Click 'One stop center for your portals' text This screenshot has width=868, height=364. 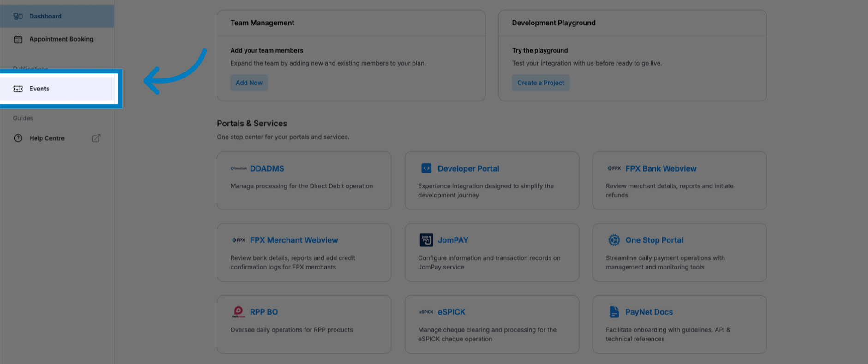coord(283,137)
